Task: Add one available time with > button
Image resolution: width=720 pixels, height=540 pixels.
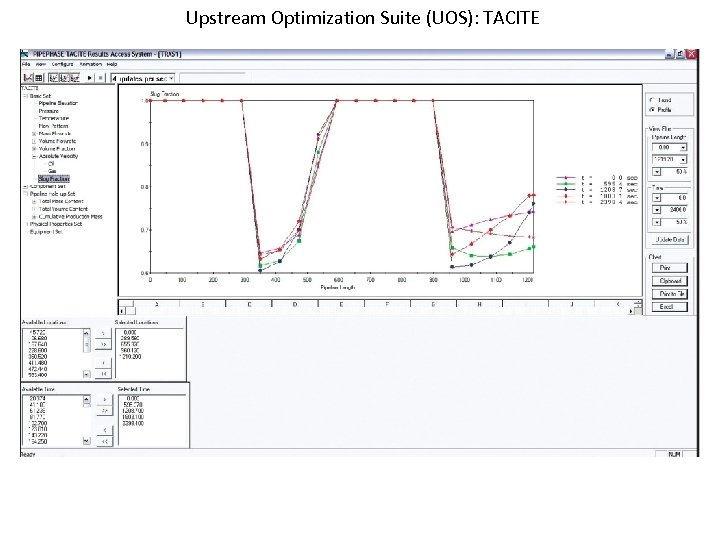Action: (x=105, y=399)
